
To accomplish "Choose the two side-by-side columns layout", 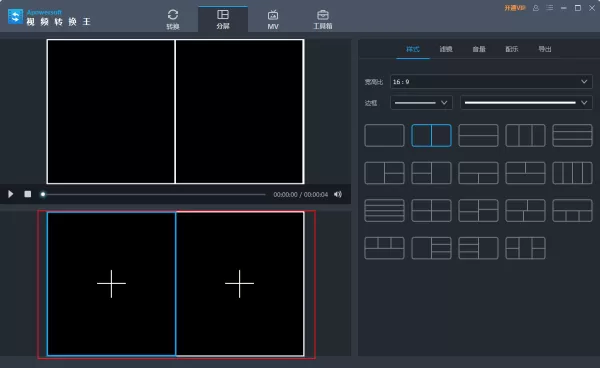I will (431, 135).
